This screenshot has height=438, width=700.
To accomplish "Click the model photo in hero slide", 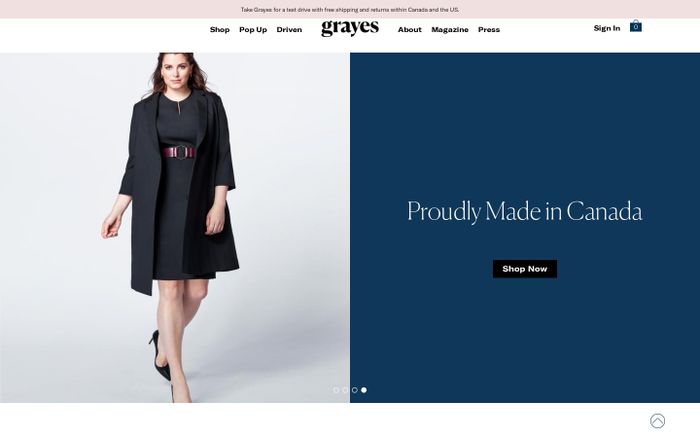I will point(175,228).
